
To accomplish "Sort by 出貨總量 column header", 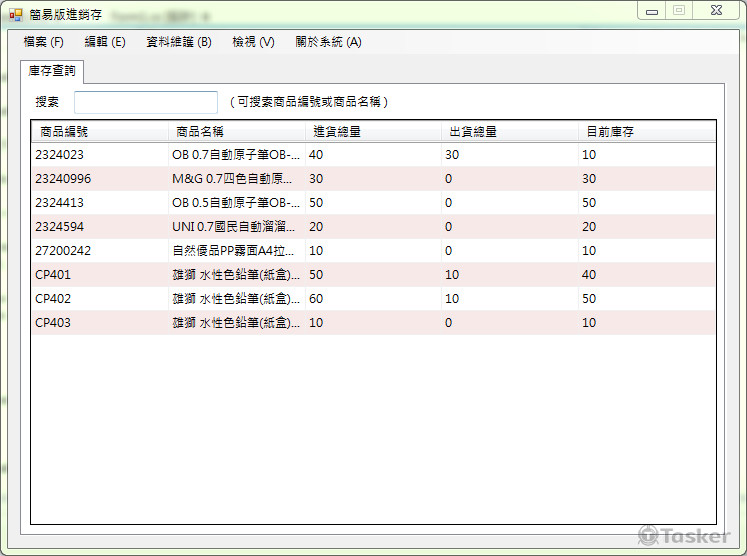I will (508, 132).
